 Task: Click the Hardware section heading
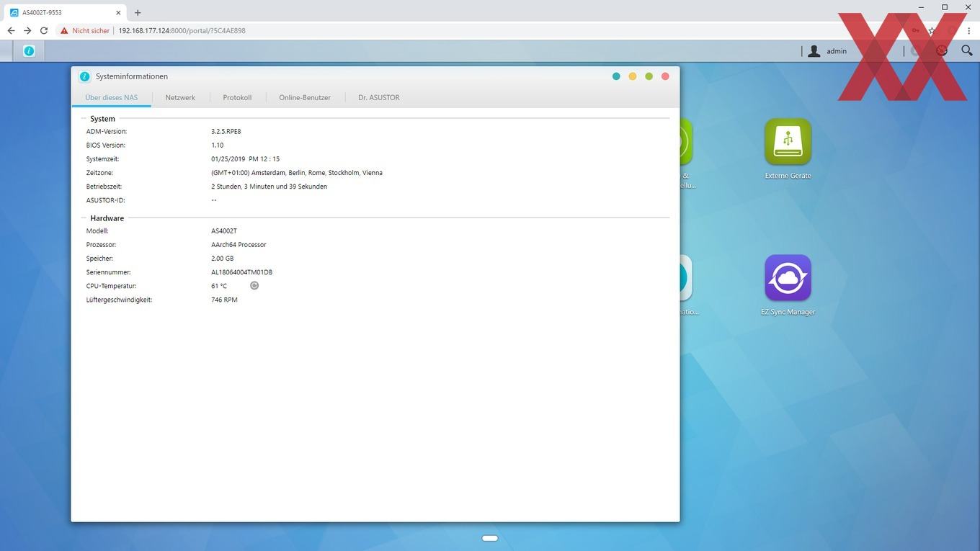tap(107, 218)
